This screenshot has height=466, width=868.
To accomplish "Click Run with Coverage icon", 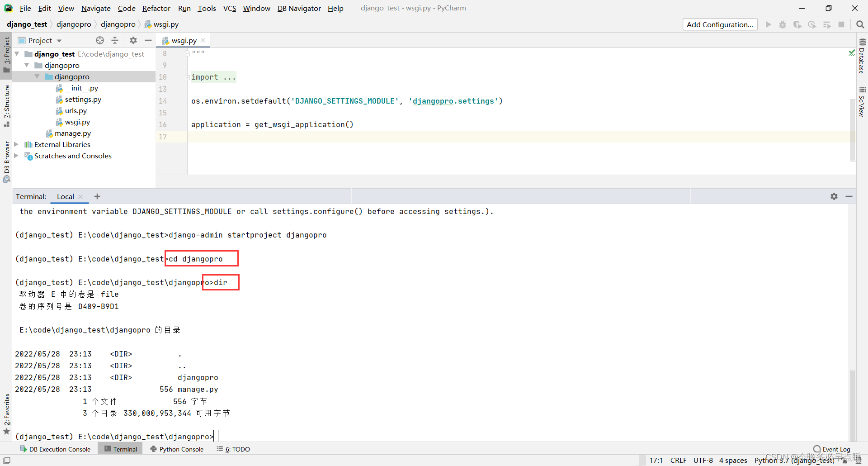I will (x=797, y=24).
